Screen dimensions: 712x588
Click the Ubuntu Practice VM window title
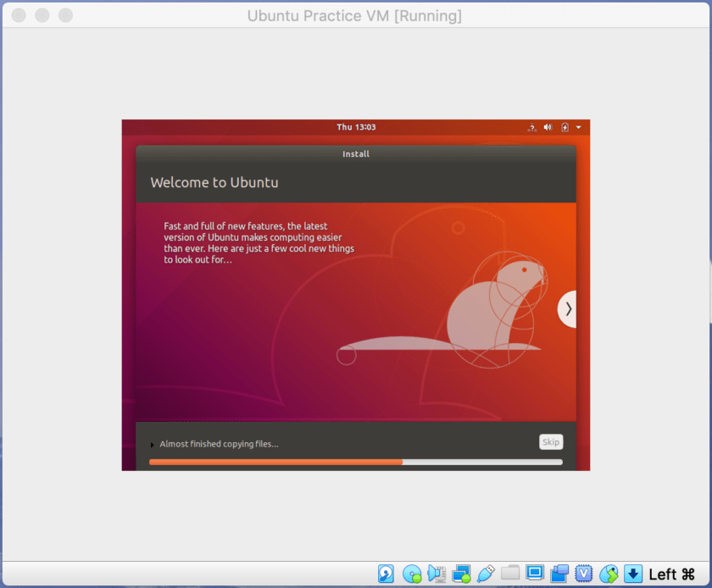(354, 16)
